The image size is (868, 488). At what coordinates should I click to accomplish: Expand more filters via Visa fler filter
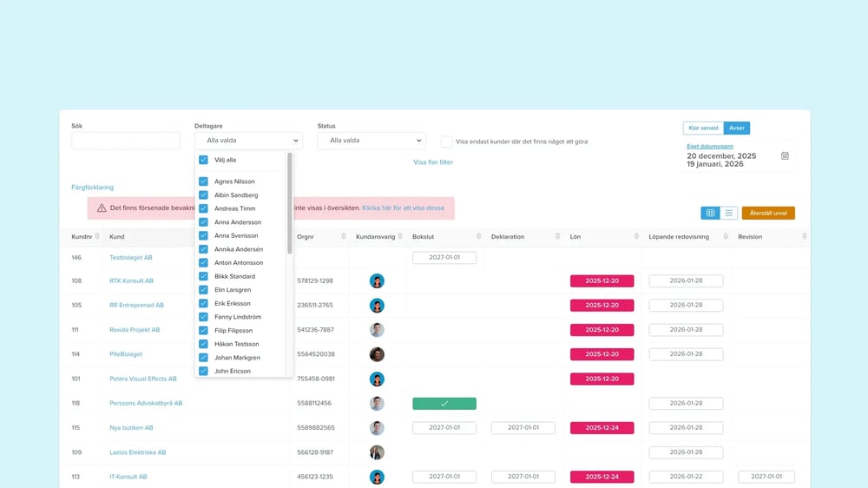432,162
